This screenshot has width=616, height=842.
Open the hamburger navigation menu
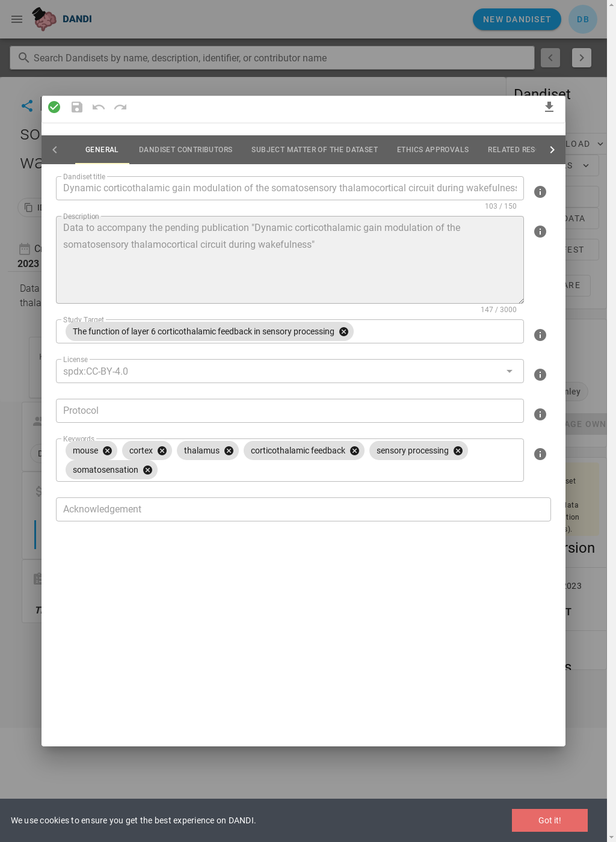click(x=17, y=19)
